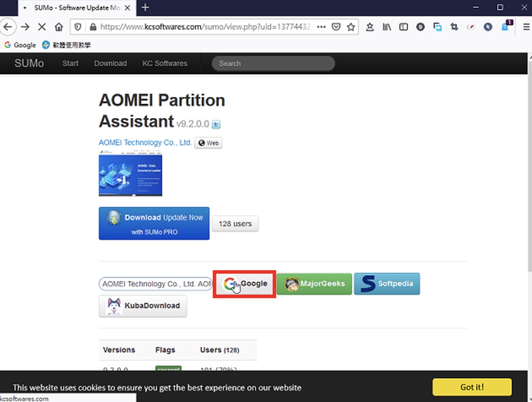Open a new browser tab
532x402 pixels.
(x=145, y=8)
